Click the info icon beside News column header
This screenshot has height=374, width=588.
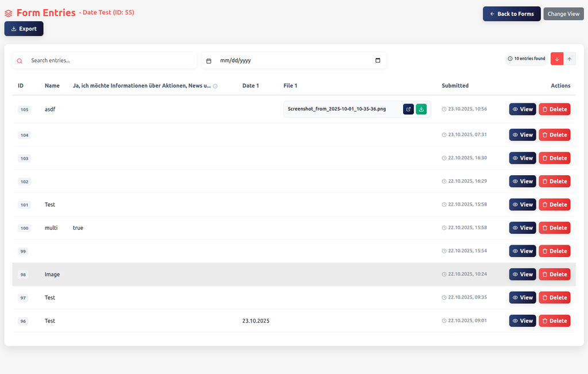pyautogui.click(x=215, y=86)
